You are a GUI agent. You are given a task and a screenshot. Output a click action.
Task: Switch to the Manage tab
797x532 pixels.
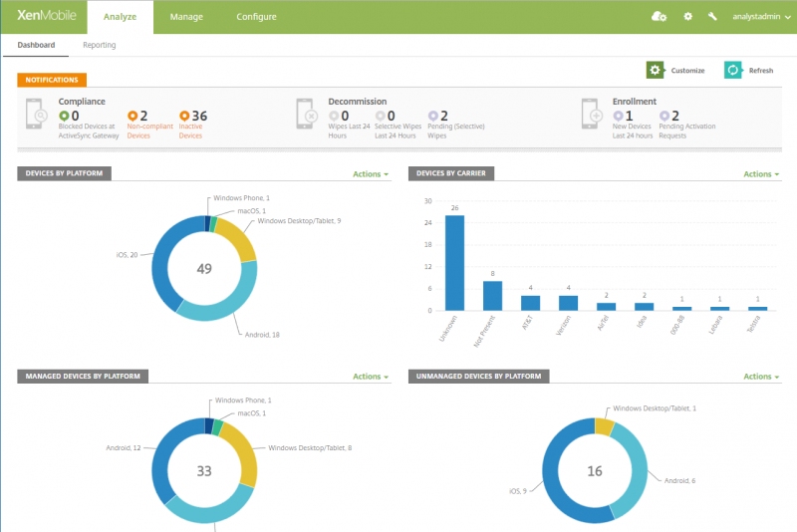click(x=186, y=17)
